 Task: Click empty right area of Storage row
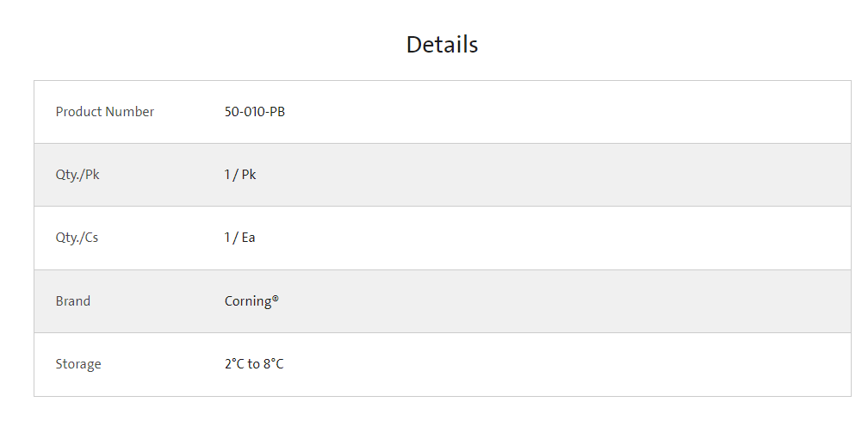point(603,364)
